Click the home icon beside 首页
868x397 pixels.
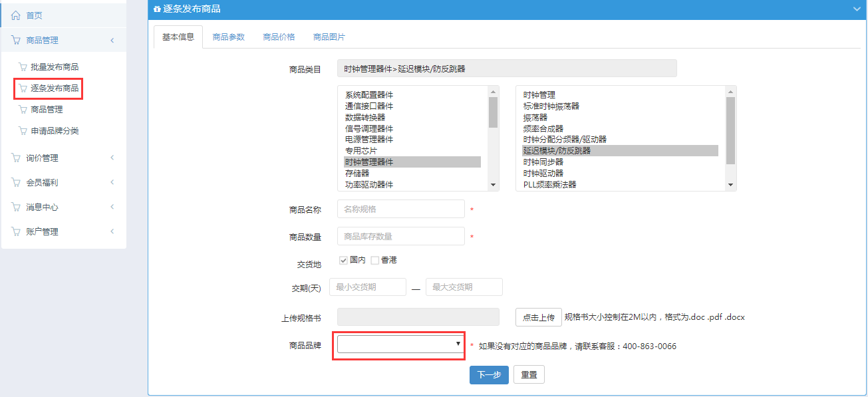click(x=15, y=15)
